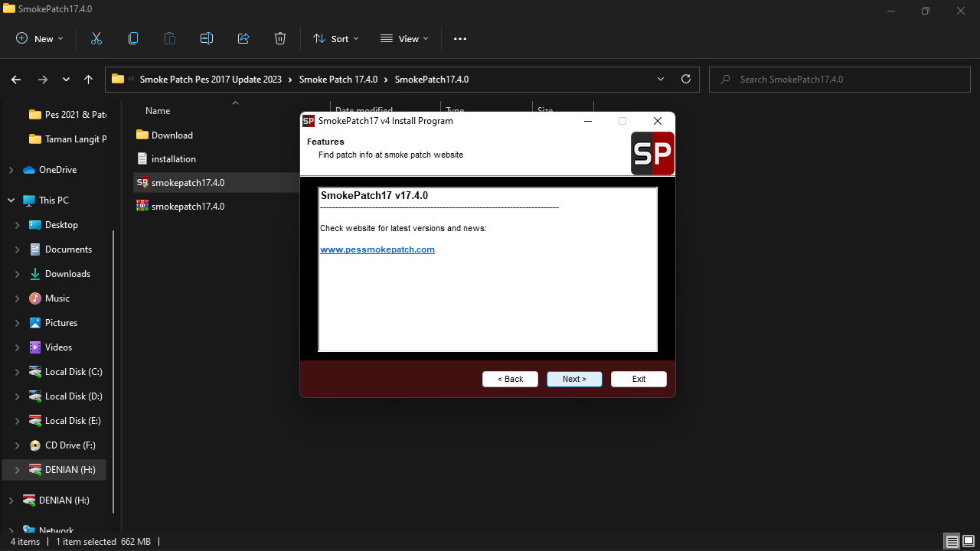Screen dimensions: 980x551
Task: Go back with the left arrow
Action: coord(16,79)
